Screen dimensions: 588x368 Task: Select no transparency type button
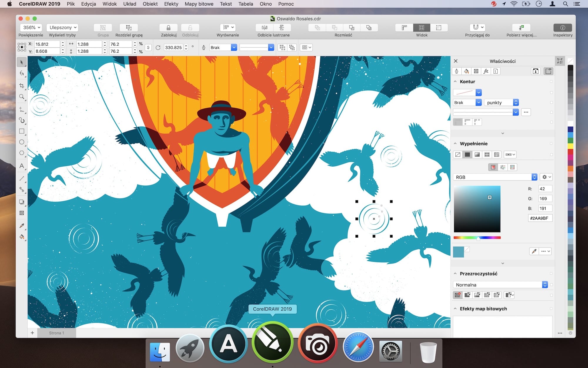tap(458, 295)
